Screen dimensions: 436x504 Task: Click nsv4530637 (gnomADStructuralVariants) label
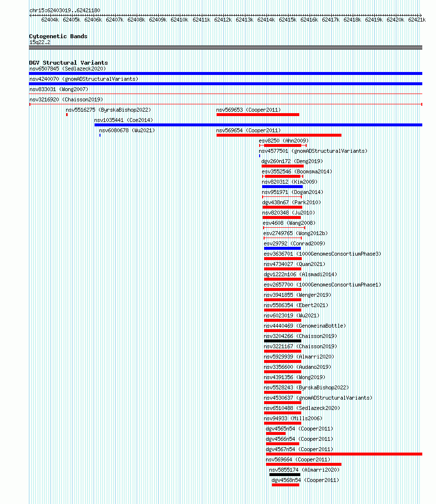click(x=318, y=398)
